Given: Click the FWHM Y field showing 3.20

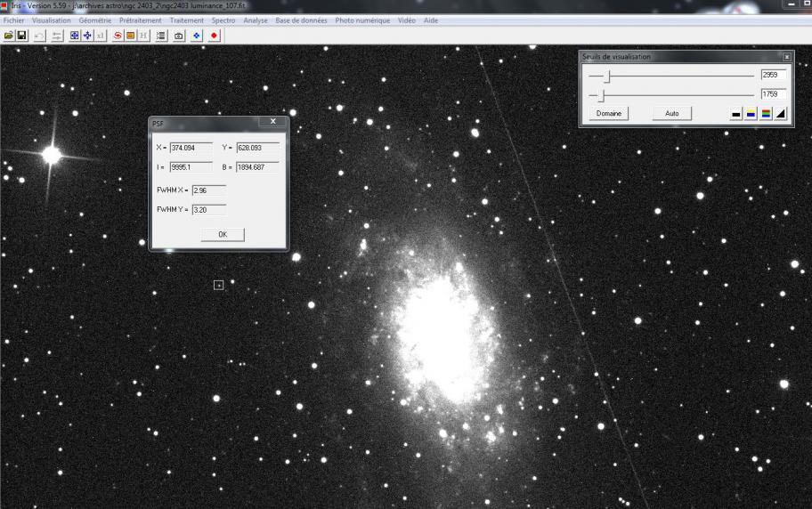Looking at the screenshot, I should [x=209, y=210].
